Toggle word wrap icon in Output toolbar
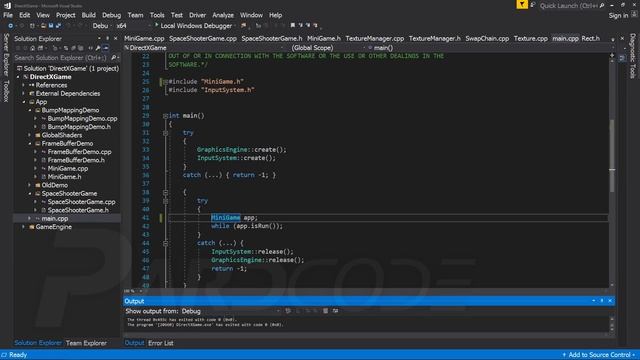Viewport: 640px width, 360px height. point(335,311)
